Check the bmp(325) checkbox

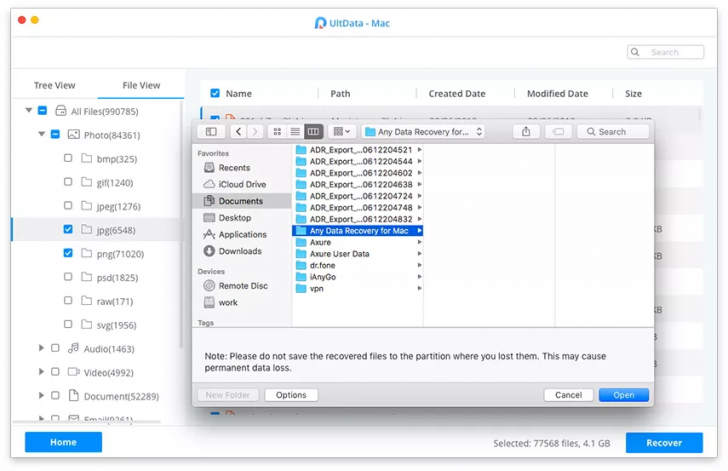pos(68,158)
